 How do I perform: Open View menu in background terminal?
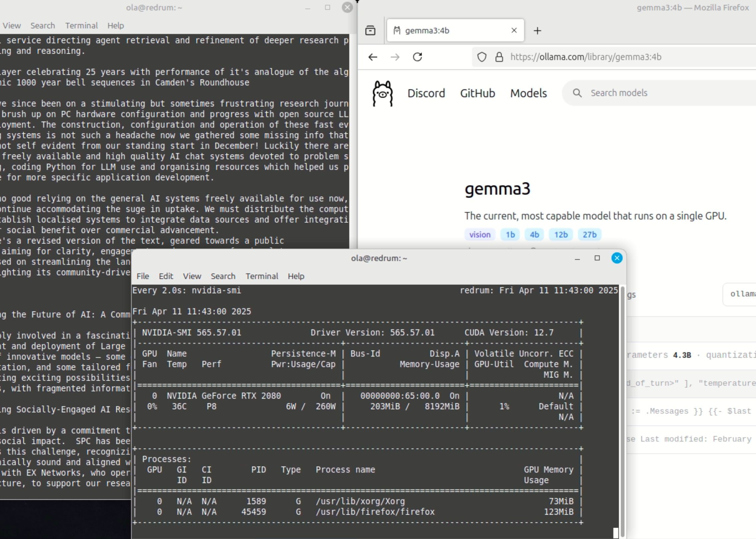click(12, 26)
